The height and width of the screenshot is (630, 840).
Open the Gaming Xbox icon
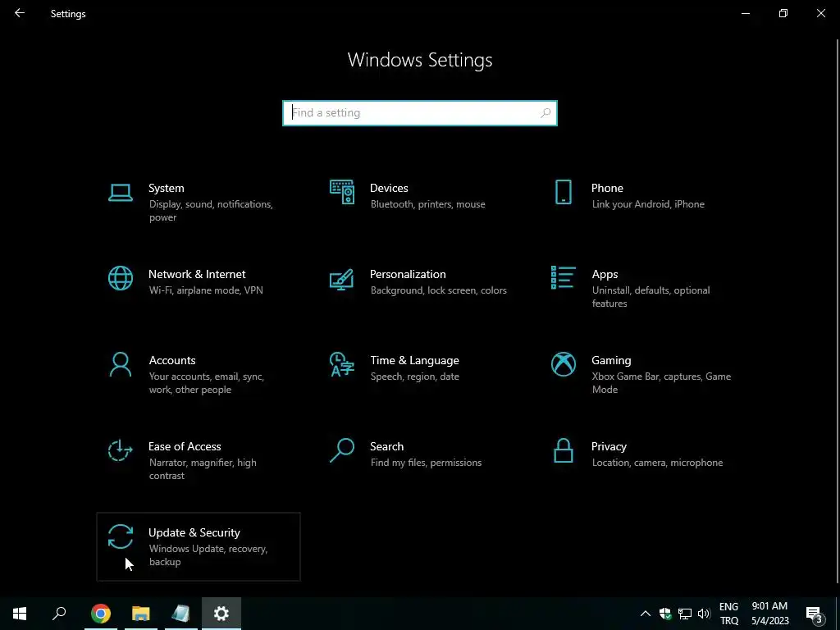pos(563,364)
